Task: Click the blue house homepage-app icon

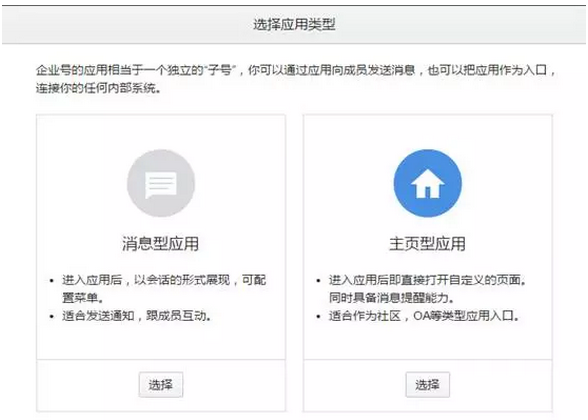Action: point(428,183)
